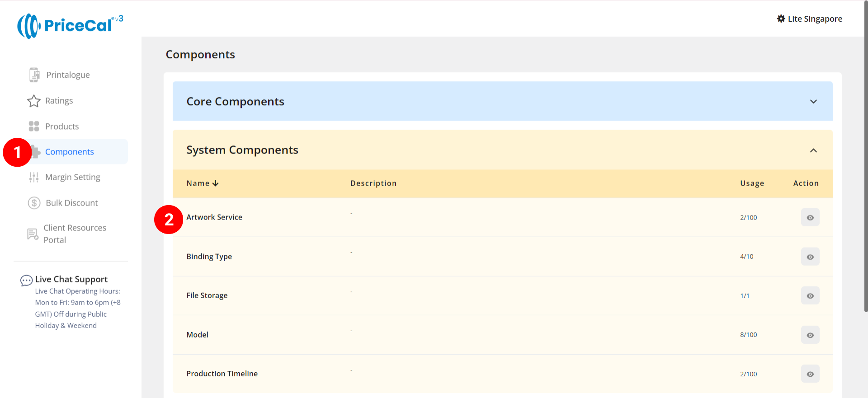
Task: Select the Production Timeline component name
Action: coord(222,374)
